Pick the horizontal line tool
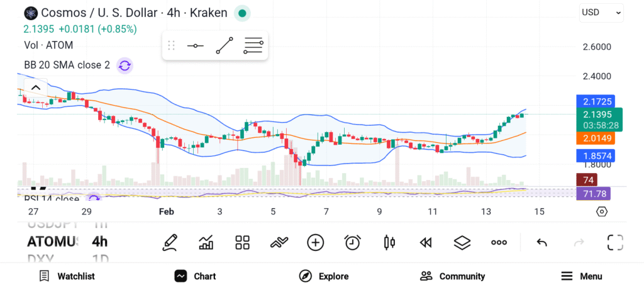Viewport: 644px width, 290px height. pos(195,46)
